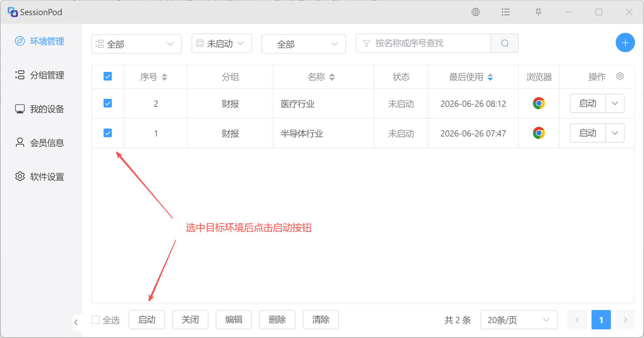Open column settings gear in table header
The image size is (644, 338).
click(x=620, y=76)
